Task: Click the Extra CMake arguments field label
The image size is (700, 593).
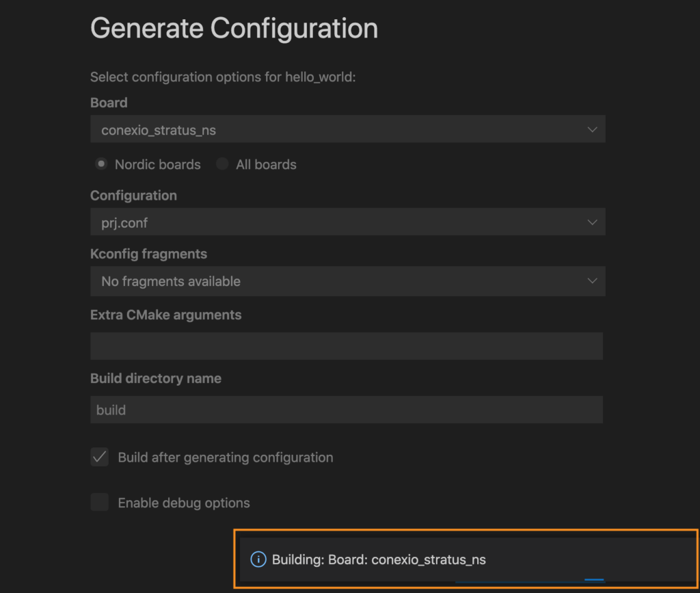Action: 165,315
